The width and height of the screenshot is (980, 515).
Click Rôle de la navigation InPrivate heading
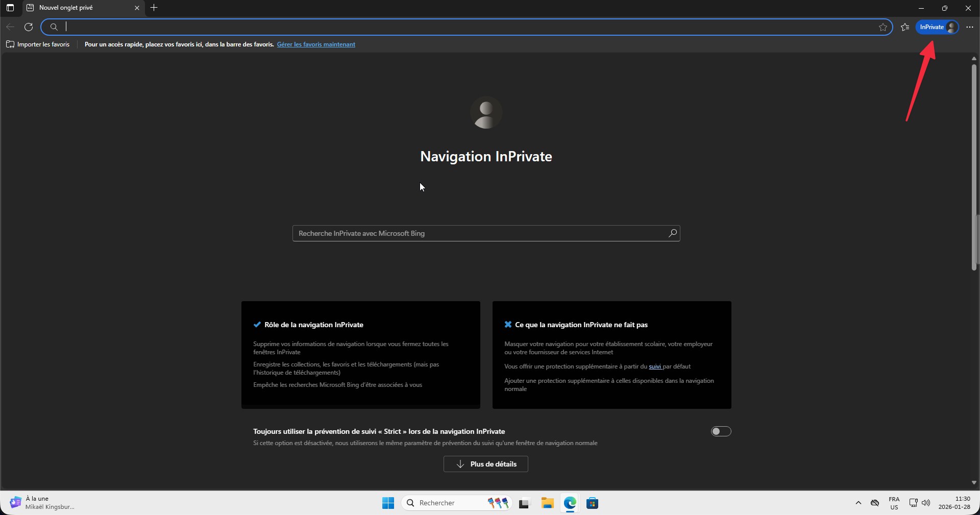[314, 325]
